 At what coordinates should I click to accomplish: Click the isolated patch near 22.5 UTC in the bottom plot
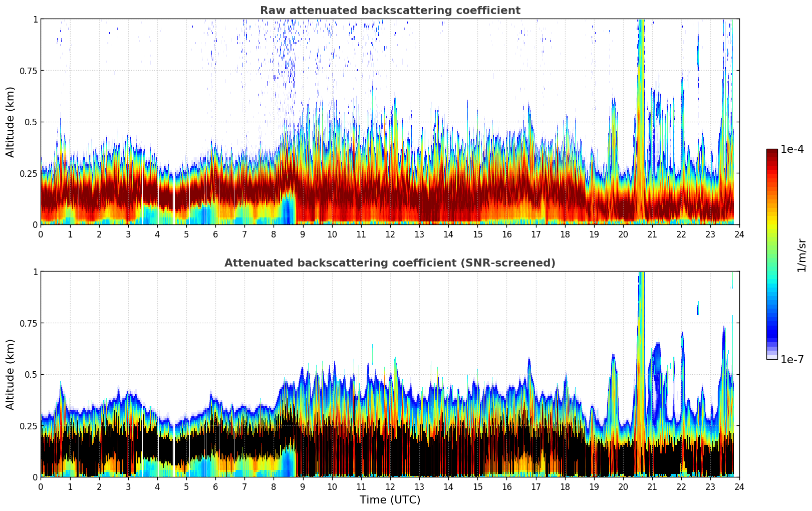698,309
